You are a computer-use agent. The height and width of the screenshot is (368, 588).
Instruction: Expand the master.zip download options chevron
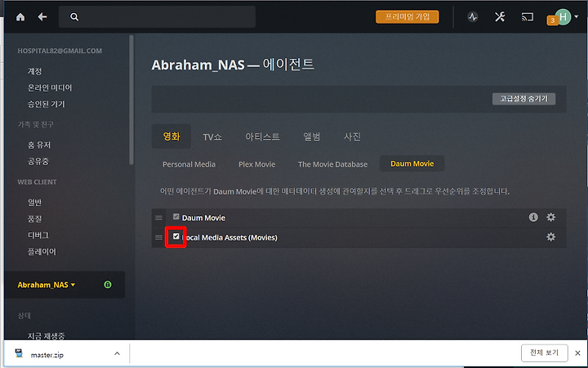(x=117, y=353)
